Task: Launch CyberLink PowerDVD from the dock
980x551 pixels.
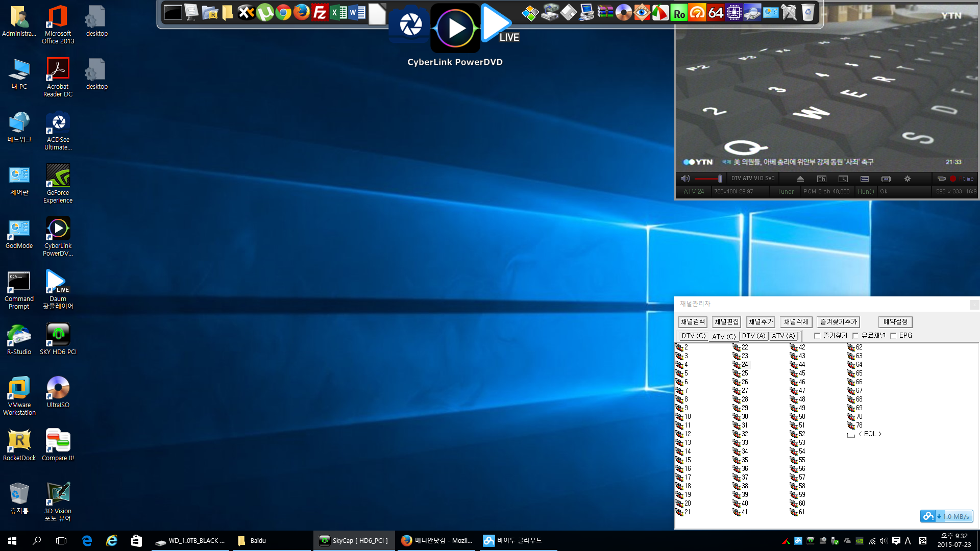Action: [455, 28]
